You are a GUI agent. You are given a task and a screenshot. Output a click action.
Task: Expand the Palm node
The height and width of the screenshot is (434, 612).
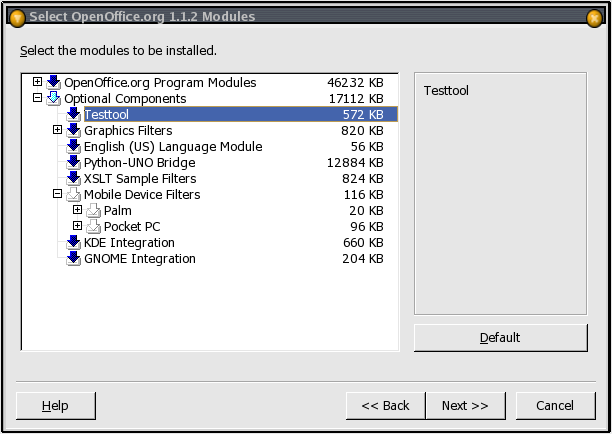tap(77, 210)
